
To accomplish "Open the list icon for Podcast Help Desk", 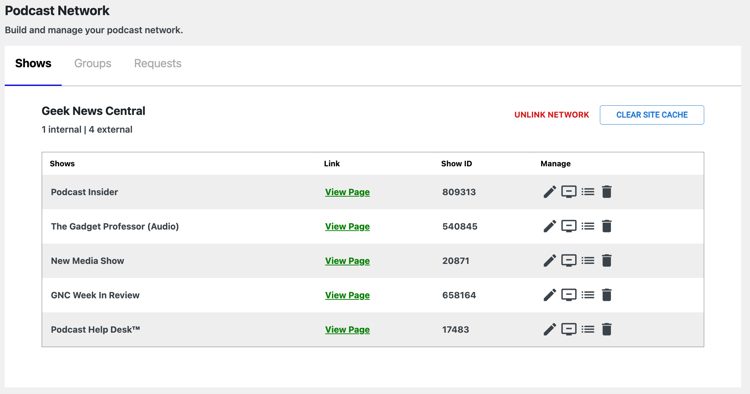I will [588, 329].
